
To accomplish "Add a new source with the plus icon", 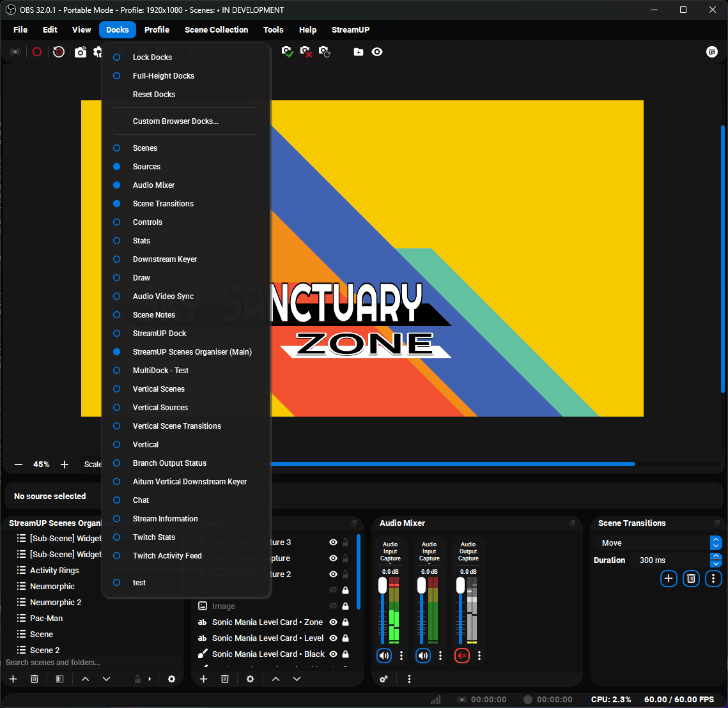I will point(204,679).
